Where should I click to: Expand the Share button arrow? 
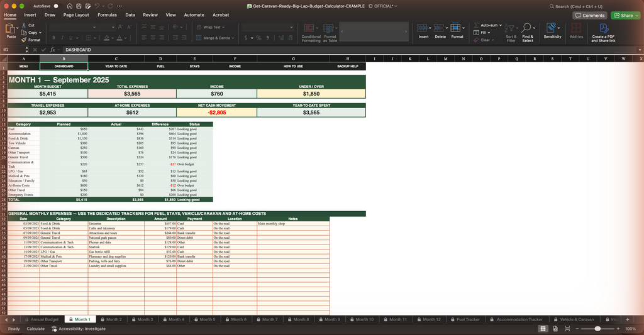tap(637, 15)
